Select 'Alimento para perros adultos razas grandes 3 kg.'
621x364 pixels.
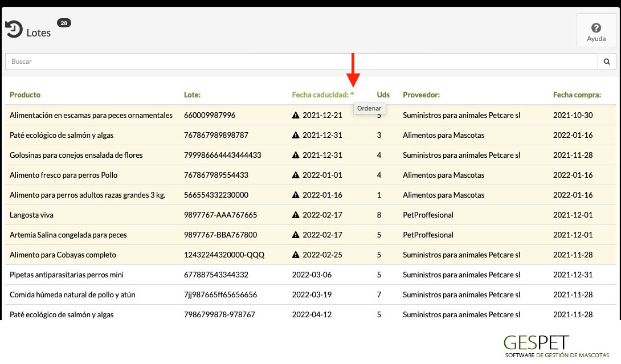click(x=88, y=195)
